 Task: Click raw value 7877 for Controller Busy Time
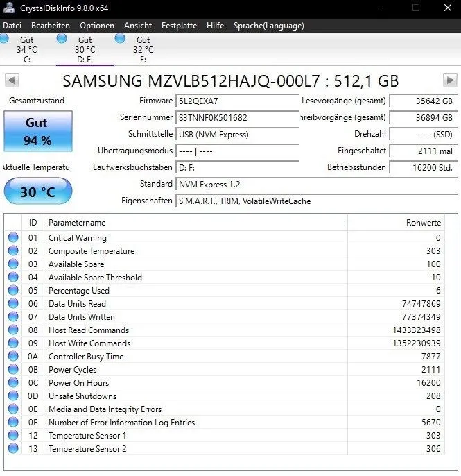point(431,357)
